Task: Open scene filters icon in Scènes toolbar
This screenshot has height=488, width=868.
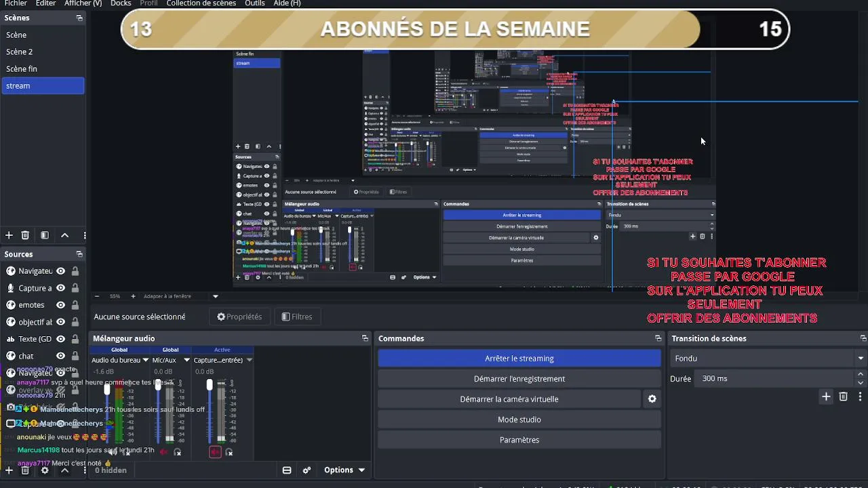Action: pos(45,235)
